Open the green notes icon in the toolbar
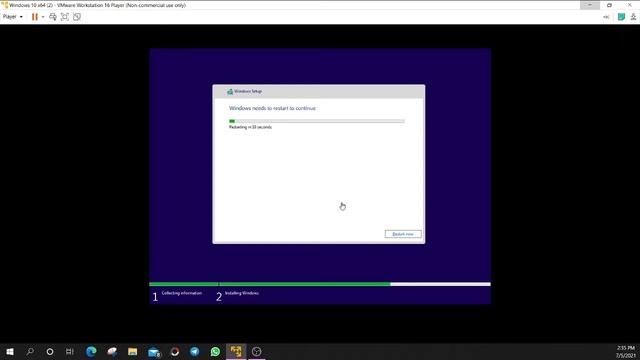The image size is (640, 360). pos(621,17)
